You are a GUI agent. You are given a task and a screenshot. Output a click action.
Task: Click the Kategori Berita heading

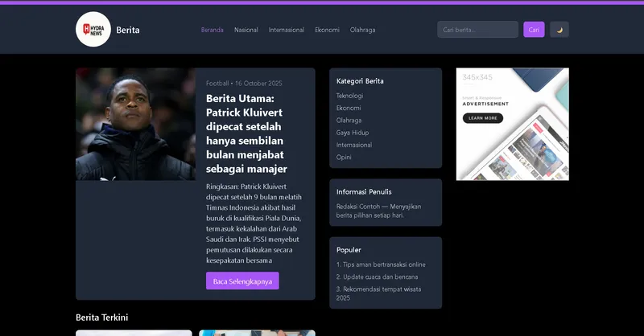360,81
